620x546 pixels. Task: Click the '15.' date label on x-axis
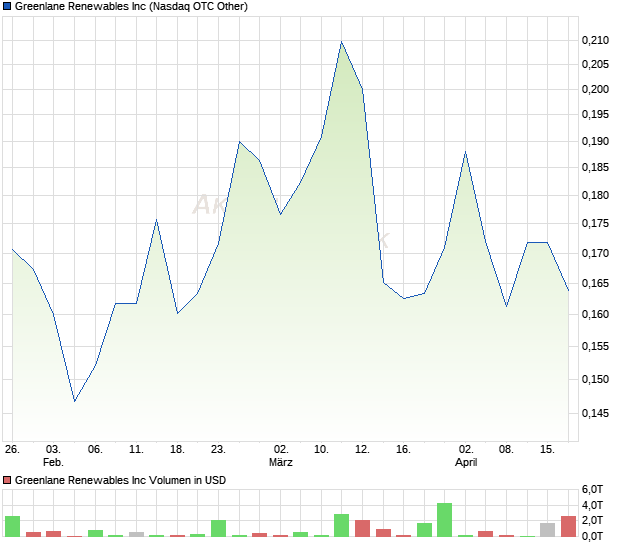tap(547, 449)
